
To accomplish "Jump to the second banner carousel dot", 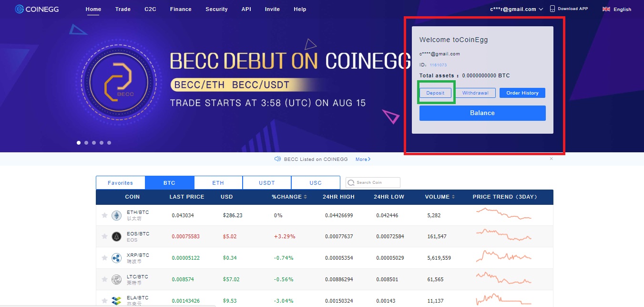I will (x=86, y=143).
